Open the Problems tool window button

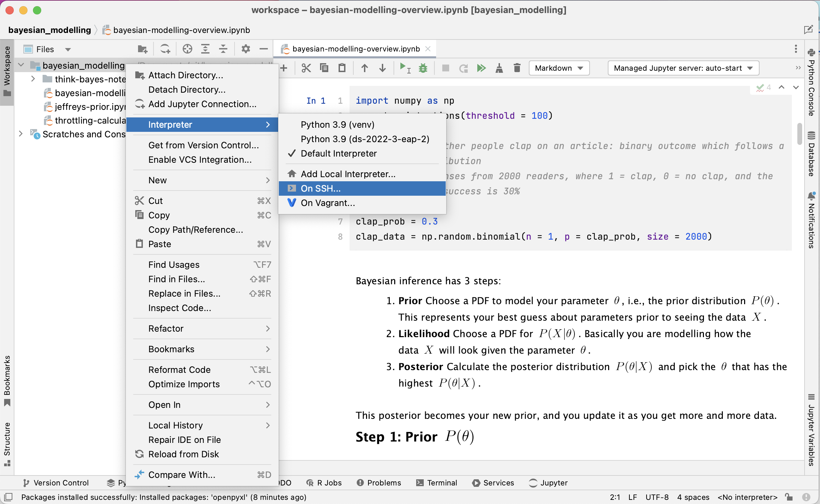[379, 483]
